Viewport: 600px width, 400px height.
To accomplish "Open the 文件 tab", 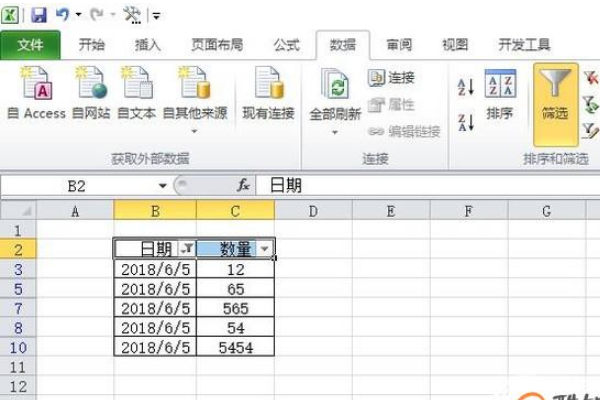I will (30, 45).
